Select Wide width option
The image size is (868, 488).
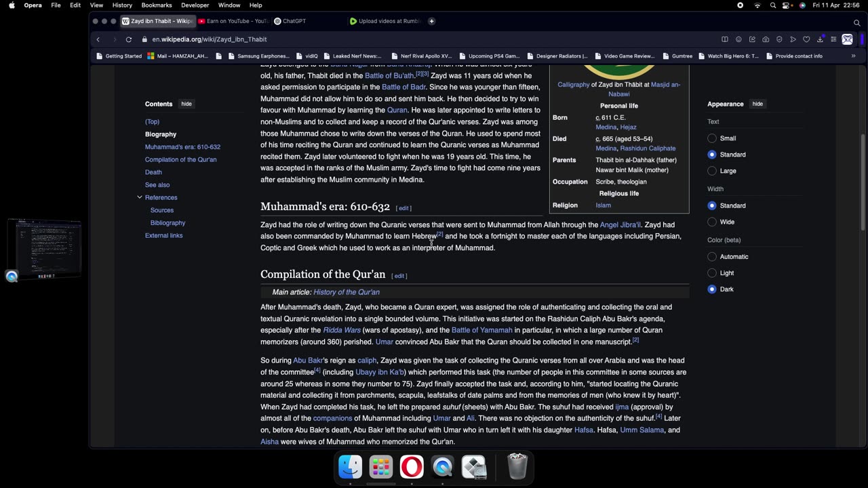point(711,222)
